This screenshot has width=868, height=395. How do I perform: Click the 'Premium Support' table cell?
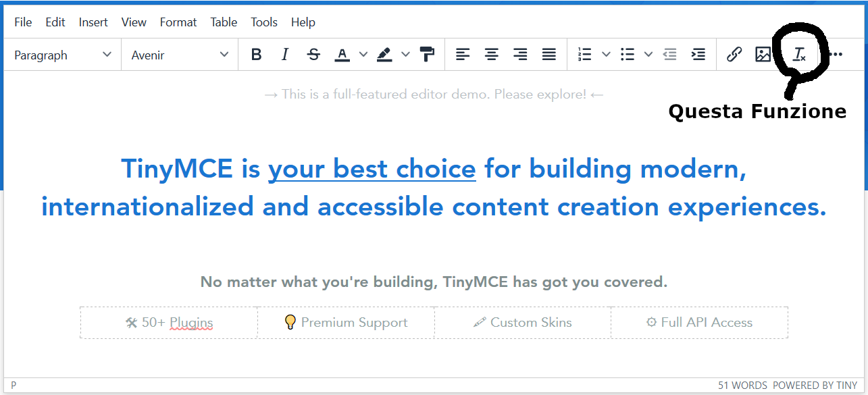tap(346, 323)
